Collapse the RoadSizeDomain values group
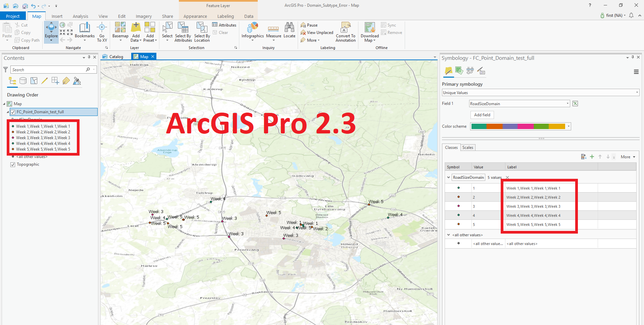The width and height of the screenshot is (644, 325). pos(448,177)
